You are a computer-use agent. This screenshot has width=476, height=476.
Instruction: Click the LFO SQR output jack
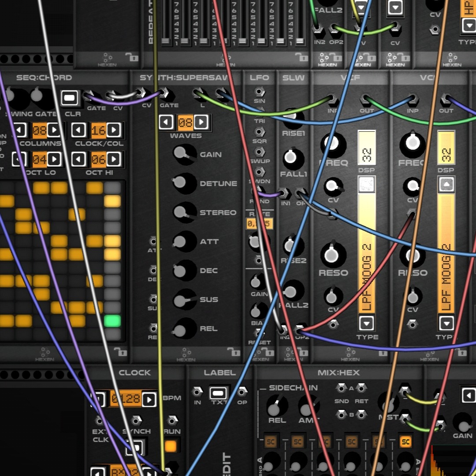click(259, 132)
